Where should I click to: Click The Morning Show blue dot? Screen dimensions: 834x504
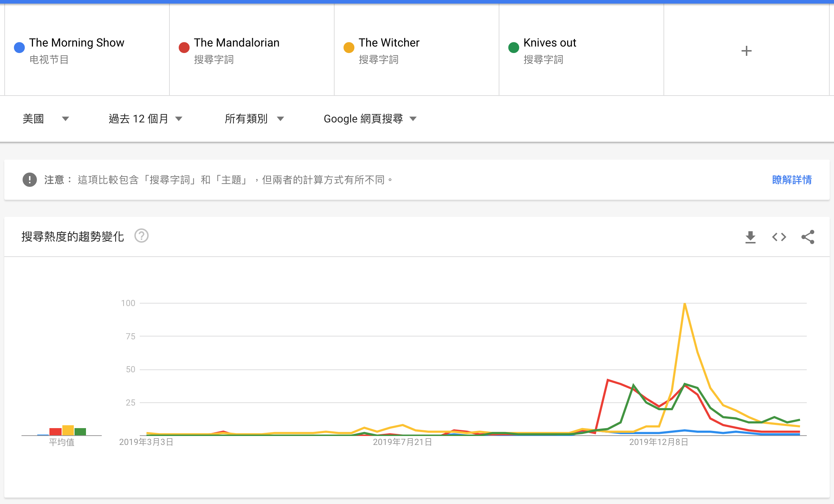[19, 47]
